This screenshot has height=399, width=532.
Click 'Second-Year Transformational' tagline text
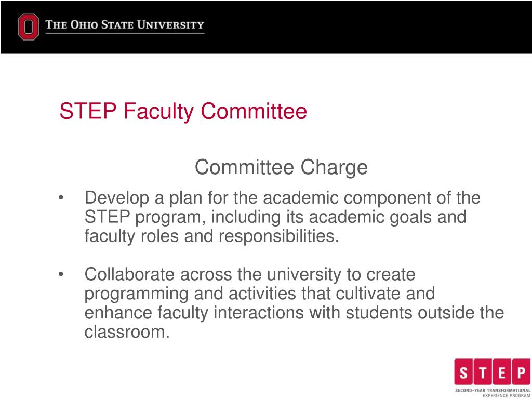click(x=493, y=390)
